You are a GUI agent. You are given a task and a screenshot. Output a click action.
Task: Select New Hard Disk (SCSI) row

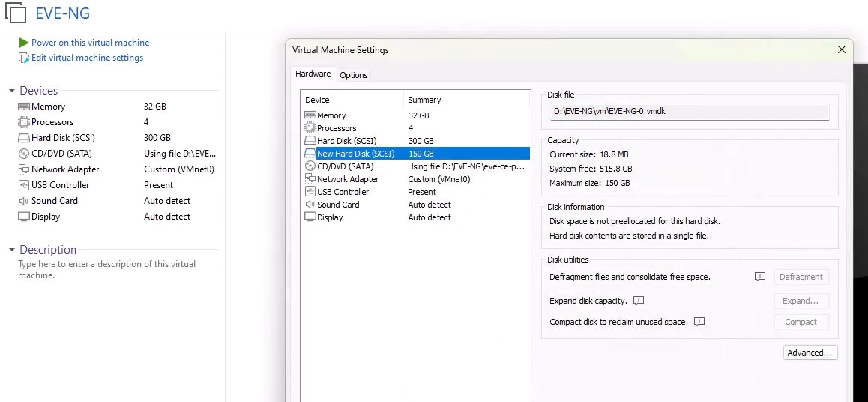point(415,154)
